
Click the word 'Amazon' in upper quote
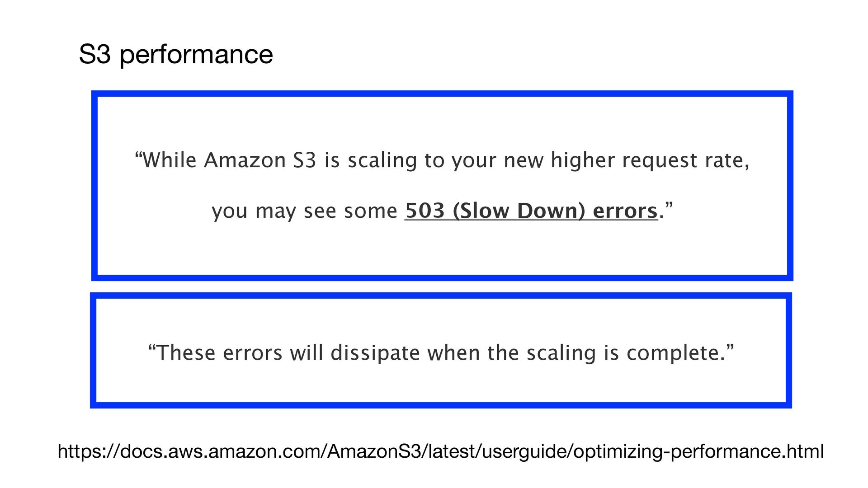tap(245, 160)
